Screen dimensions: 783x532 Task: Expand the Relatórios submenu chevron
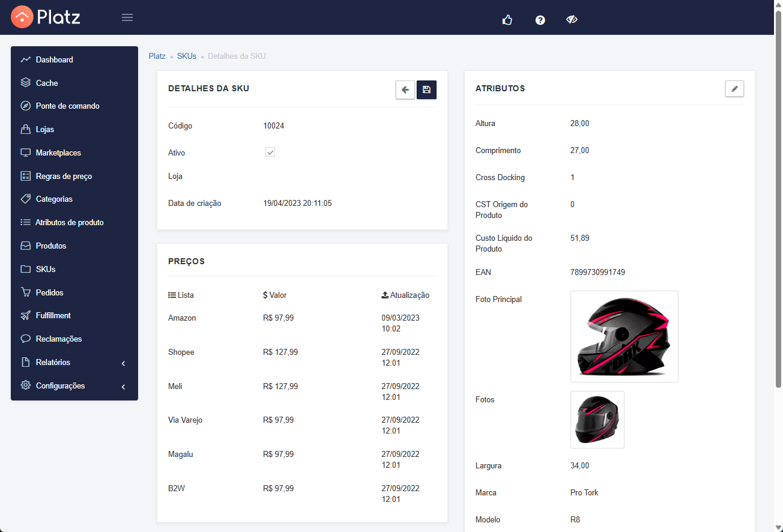[123, 363]
